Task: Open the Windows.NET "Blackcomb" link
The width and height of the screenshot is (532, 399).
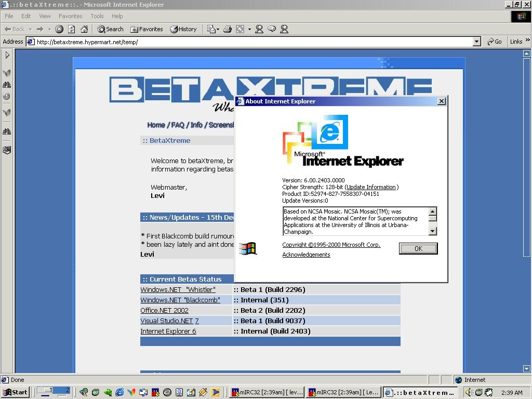Action: coord(180,300)
